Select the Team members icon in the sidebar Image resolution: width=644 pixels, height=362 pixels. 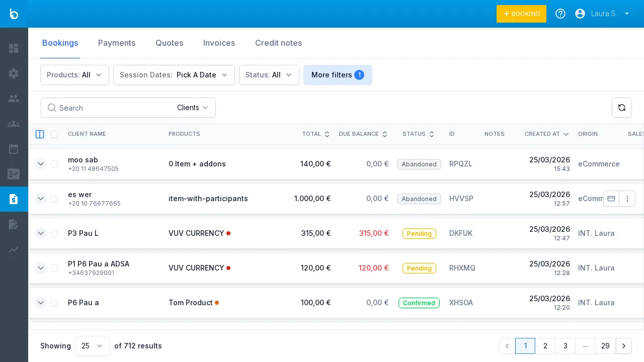[x=14, y=124]
